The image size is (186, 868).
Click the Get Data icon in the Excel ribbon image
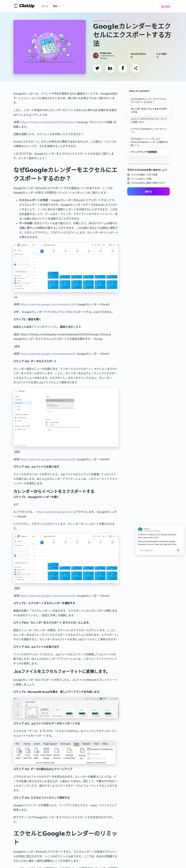(x=19, y=753)
